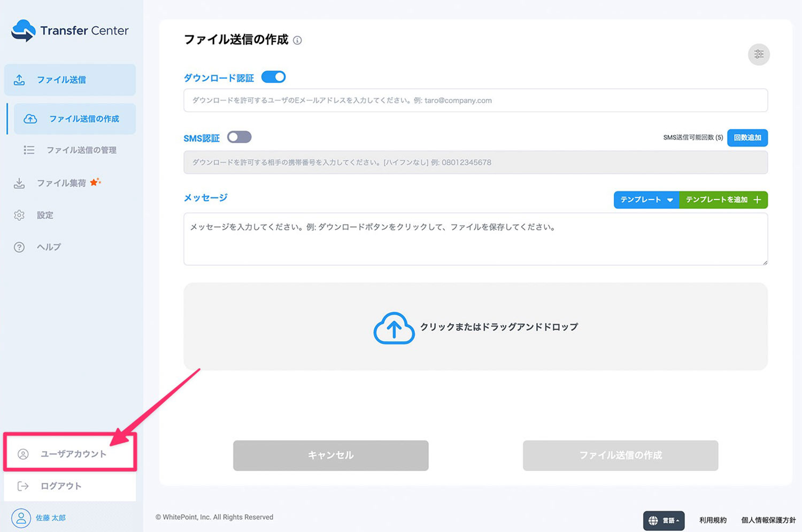Image resolution: width=802 pixels, height=532 pixels.
Task: Click the ファイル集荷 download icon
Action: (x=20, y=183)
